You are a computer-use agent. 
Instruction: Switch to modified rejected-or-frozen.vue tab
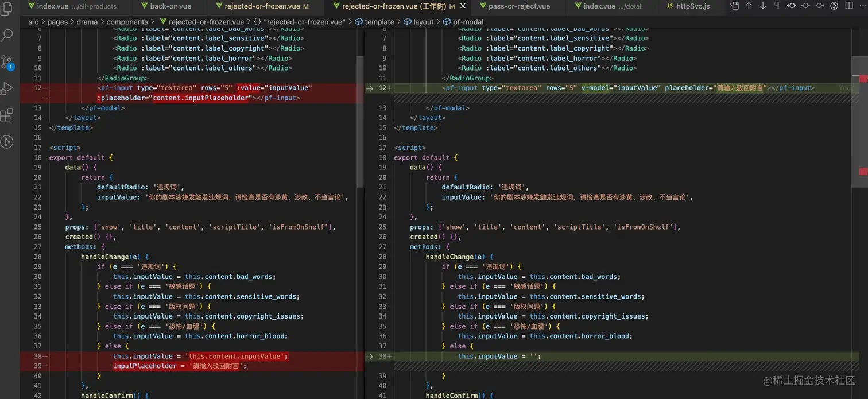tap(266, 6)
